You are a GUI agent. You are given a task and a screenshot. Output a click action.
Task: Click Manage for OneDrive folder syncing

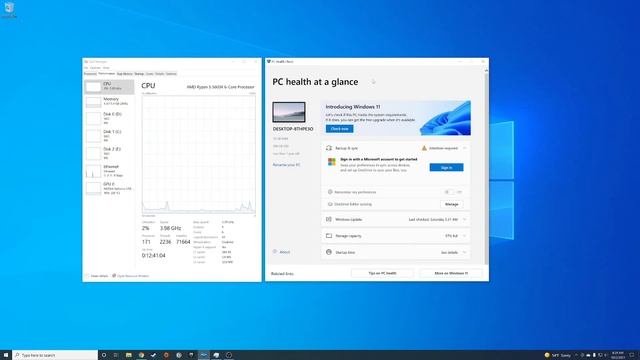(x=451, y=204)
